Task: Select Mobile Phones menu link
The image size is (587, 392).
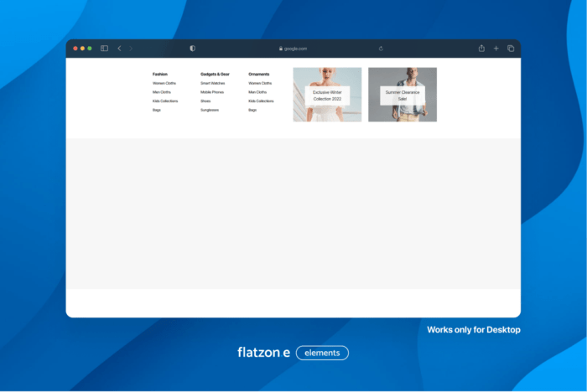Action: click(x=212, y=92)
